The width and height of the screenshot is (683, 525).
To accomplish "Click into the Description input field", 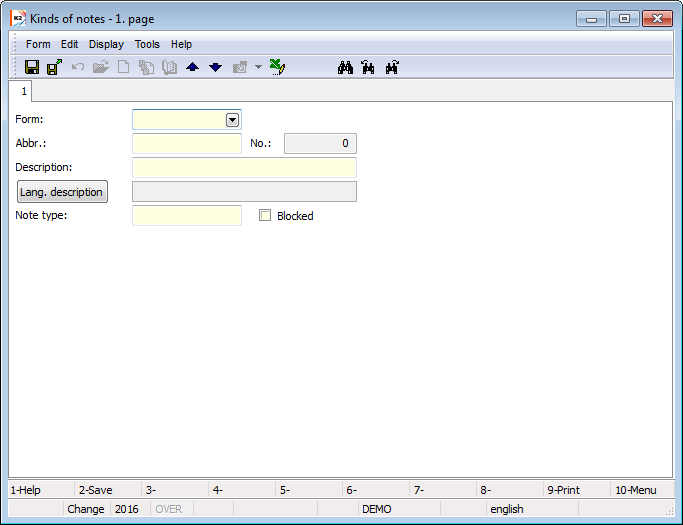I will [x=244, y=167].
